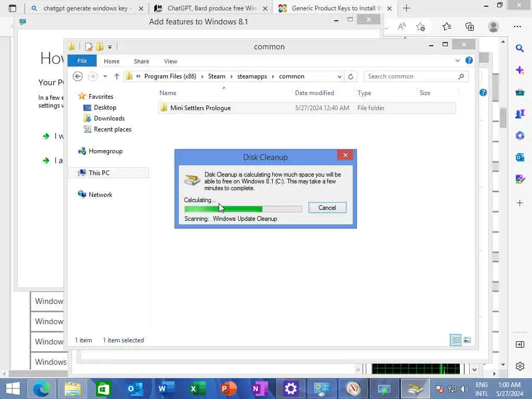
Task: Open Explorer Help question mark icon
Action: tap(469, 60)
